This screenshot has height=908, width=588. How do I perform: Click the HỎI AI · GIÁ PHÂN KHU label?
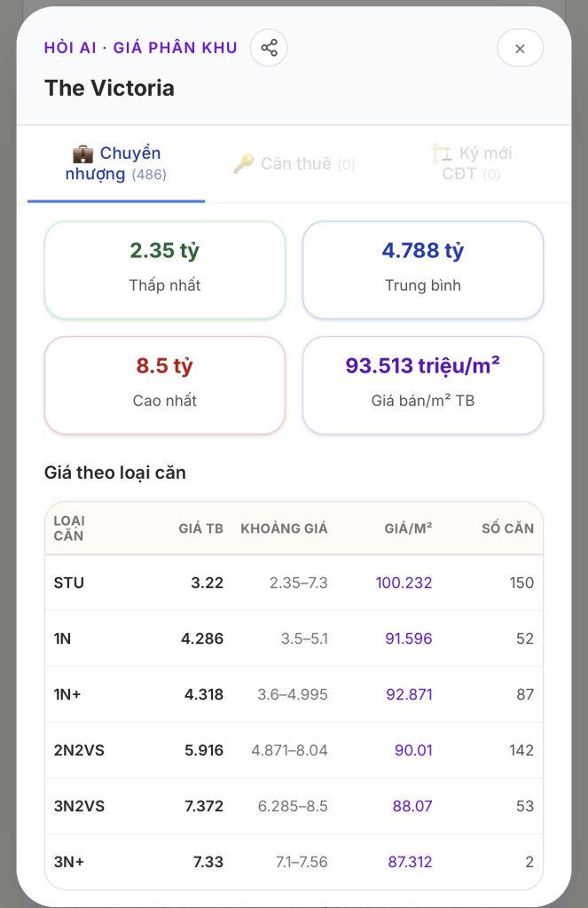[141, 48]
